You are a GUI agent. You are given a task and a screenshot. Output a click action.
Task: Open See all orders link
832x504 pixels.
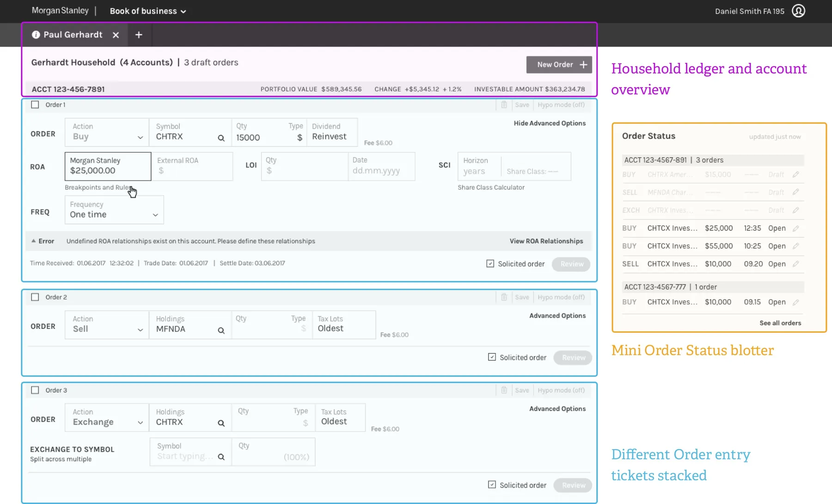pyautogui.click(x=780, y=323)
